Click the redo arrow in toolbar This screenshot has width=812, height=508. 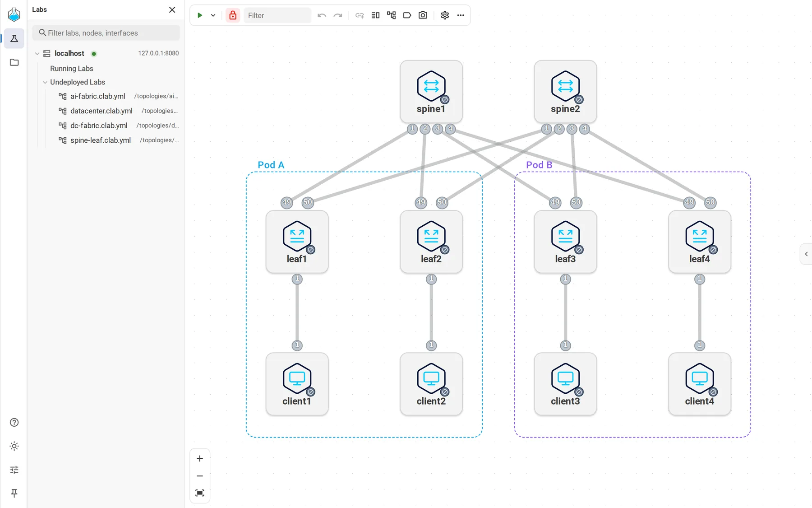338,15
